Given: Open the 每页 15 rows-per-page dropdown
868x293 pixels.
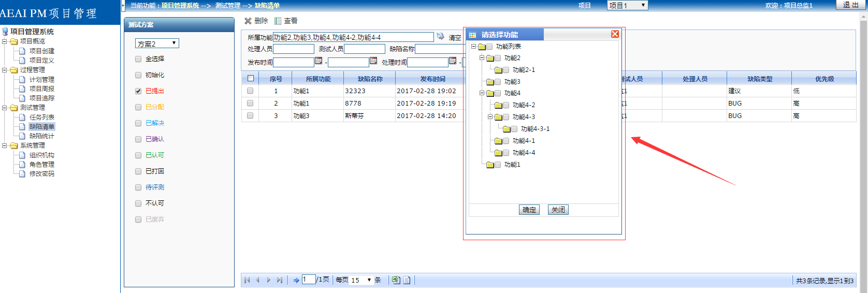Looking at the screenshot, I should coord(361,280).
